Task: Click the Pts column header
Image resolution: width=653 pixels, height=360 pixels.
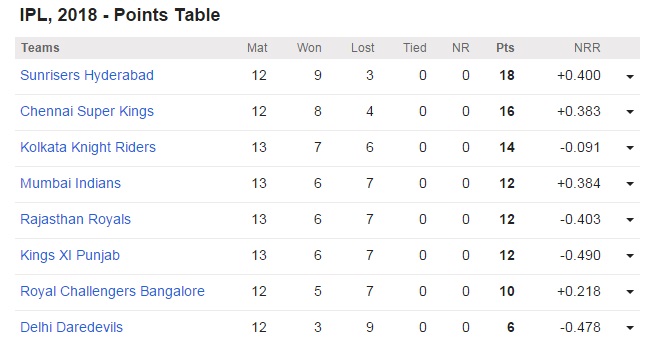Action: (x=505, y=48)
